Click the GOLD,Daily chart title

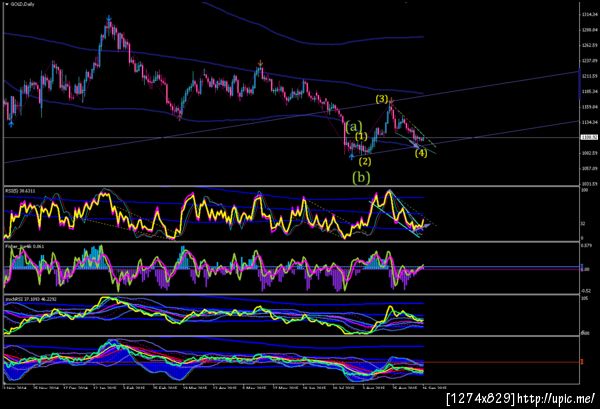pyautogui.click(x=22, y=4)
